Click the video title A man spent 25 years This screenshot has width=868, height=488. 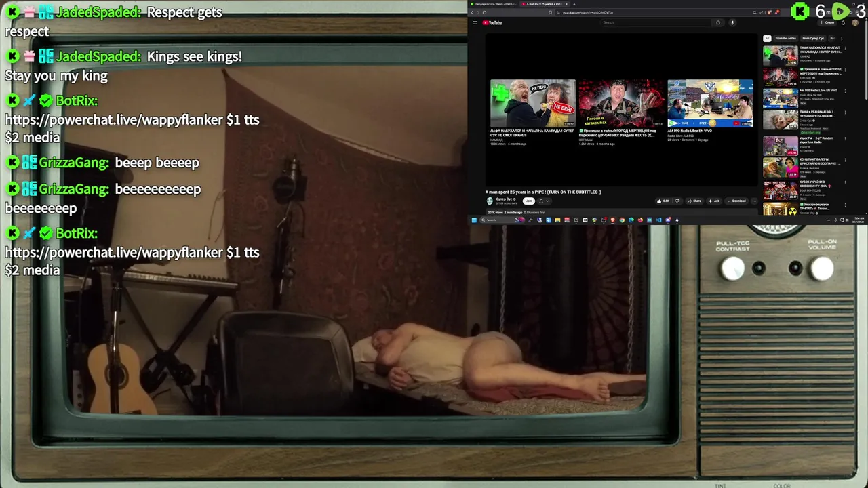[x=543, y=192]
